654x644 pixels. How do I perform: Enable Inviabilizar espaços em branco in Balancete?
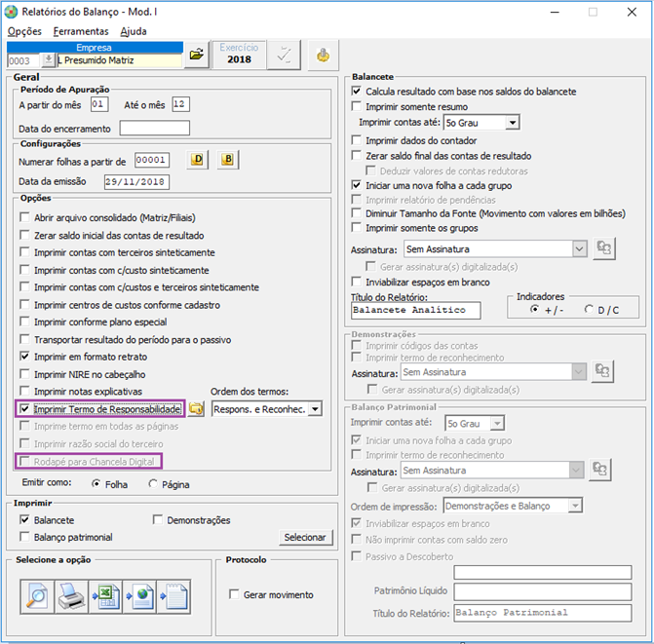click(x=356, y=282)
